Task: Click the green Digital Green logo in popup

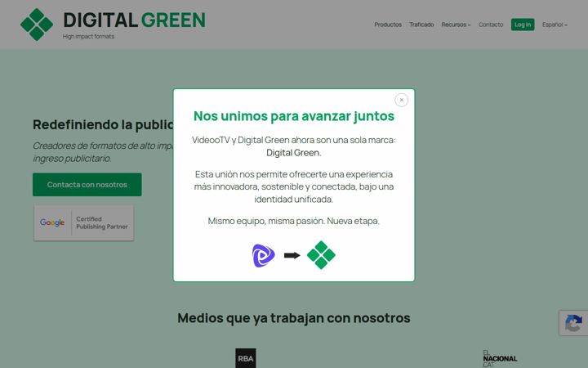Action: tap(321, 255)
